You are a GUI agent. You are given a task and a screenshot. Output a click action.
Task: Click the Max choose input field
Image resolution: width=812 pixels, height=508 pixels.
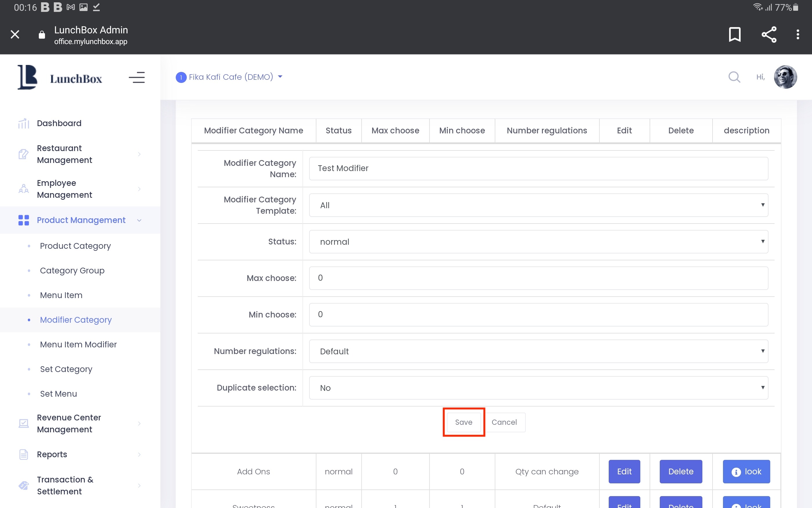pos(538,278)
